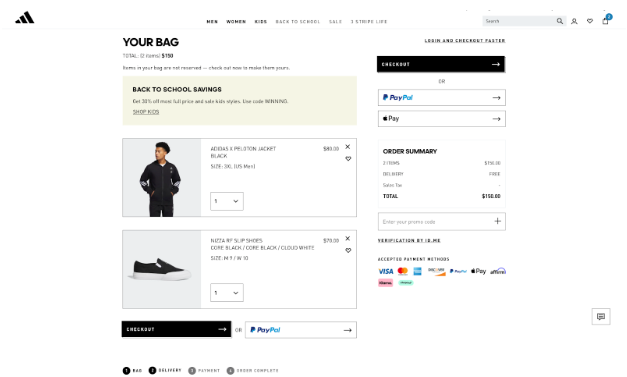
Task: Open the Nizza slip shoe thumbnail
Action: (x=162, y=269)
